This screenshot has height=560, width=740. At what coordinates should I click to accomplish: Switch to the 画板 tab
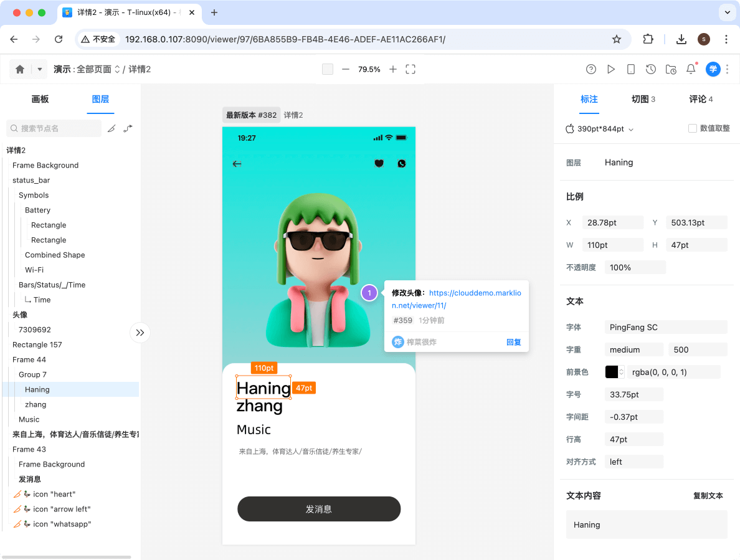pos(40,99)
